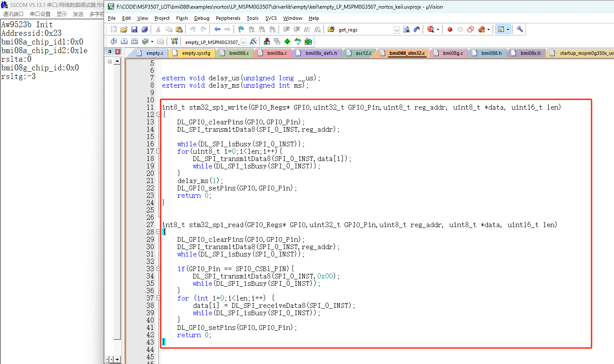Expand the batch build dropdown arrow

coord(152,41)
